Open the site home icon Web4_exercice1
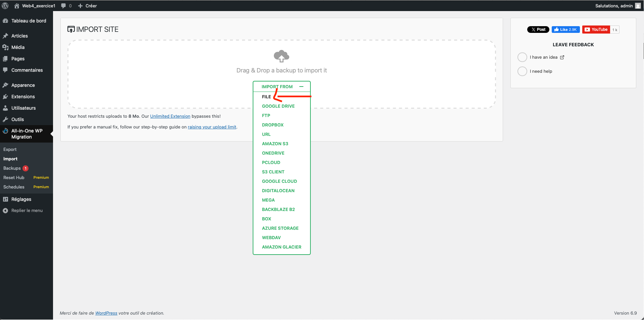 17,6
